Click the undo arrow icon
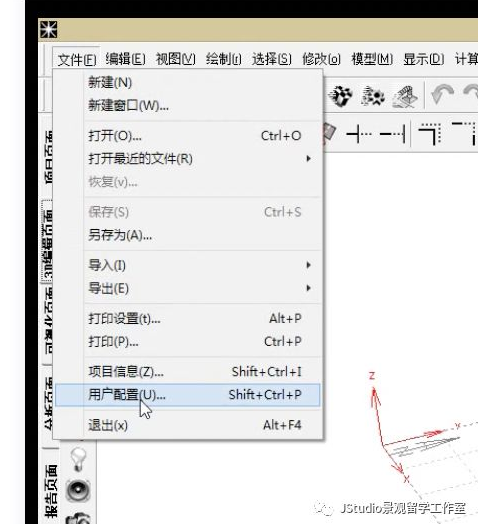The height and width of the screenshot is (524, 478). click(x=443, y=95)
